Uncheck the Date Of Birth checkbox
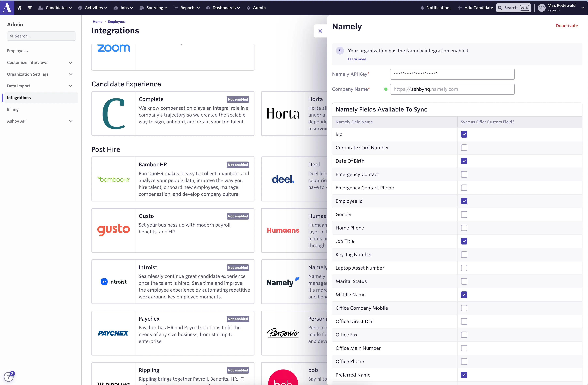This screenshot has width=588, height=385. coord(464,161)
